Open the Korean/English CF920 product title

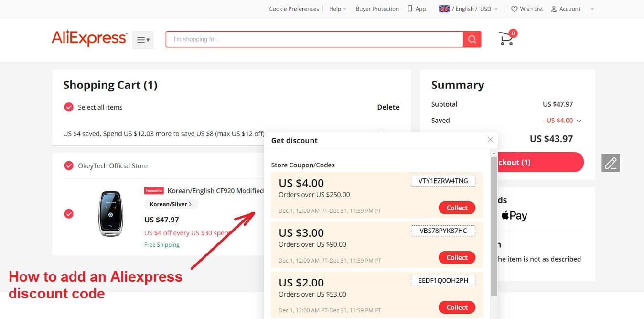pos(215,191)
